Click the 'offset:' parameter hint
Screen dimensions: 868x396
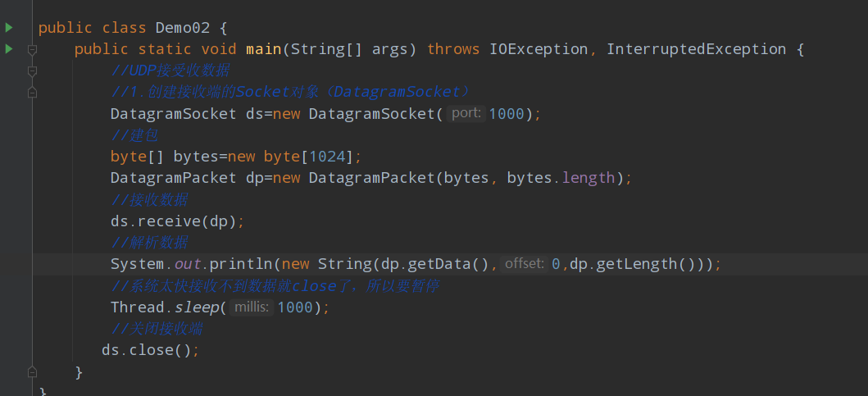pos(525,264)
